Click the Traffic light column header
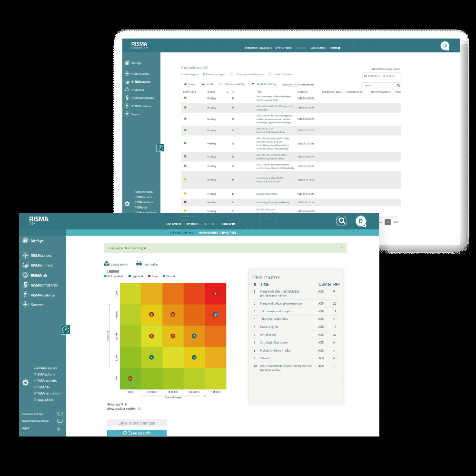The height and width of the screenshot is (476, 476). pos(189,92)
